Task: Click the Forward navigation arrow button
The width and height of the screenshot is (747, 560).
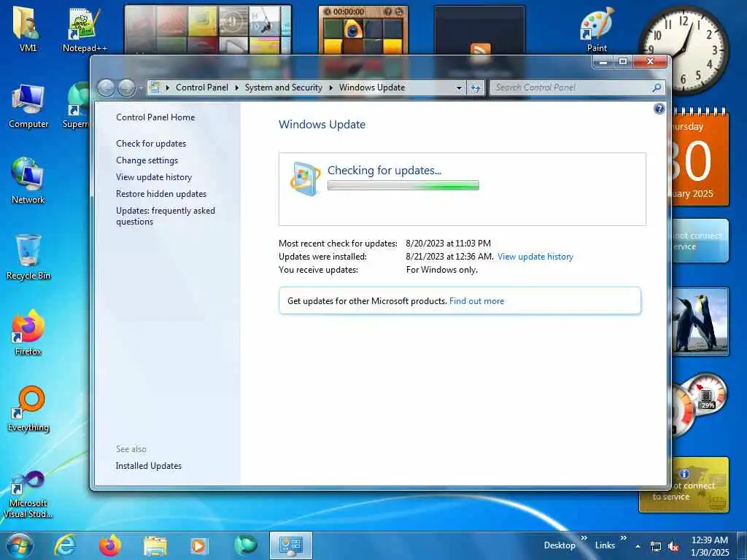Action: click(126, 87)
